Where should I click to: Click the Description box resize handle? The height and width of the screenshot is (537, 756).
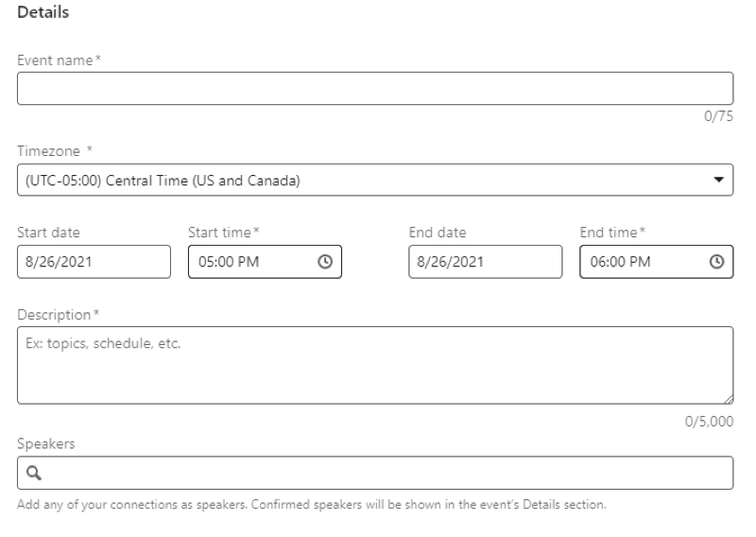(729, 399)
